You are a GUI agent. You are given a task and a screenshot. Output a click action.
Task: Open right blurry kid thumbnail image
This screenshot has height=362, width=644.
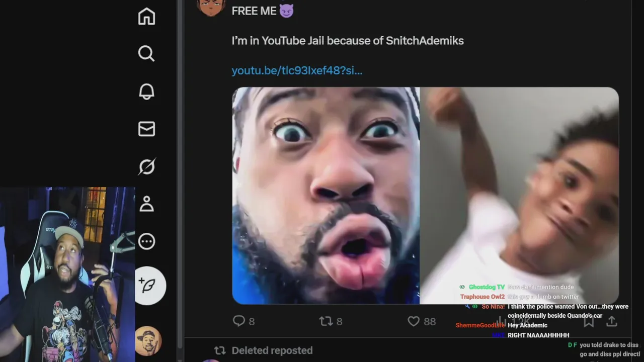(519, 196)
